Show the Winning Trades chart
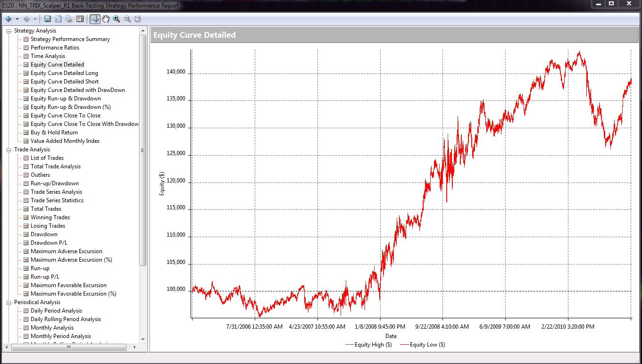642x364 pixels. coord(50,217)
